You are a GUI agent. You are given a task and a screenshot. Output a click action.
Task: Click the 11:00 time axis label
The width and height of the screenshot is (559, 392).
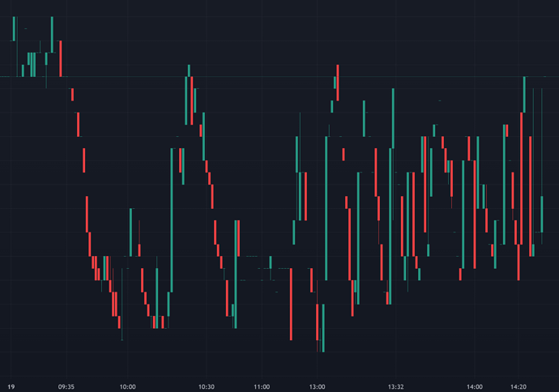pyautogui.click(x=262, y=386)
